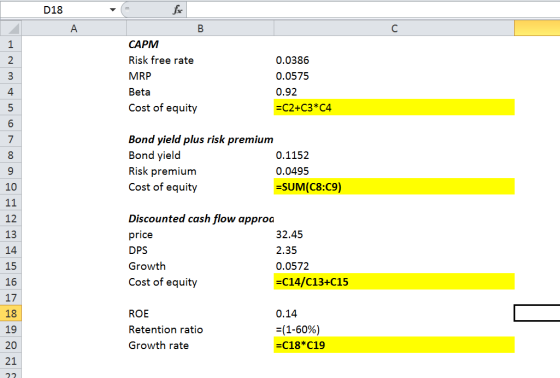The width and height of the screenshot is (560, 378).
Task: Select column A header
Action: [74, 28]
